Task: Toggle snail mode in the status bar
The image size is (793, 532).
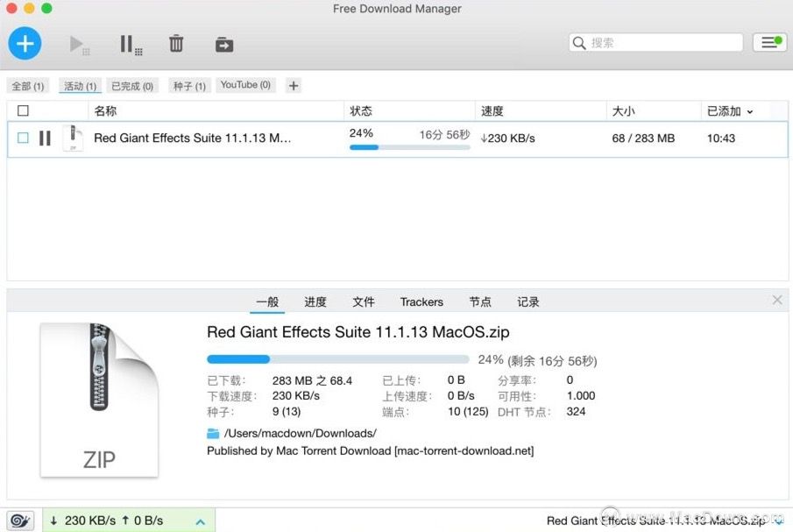Action: coord(20,520)
